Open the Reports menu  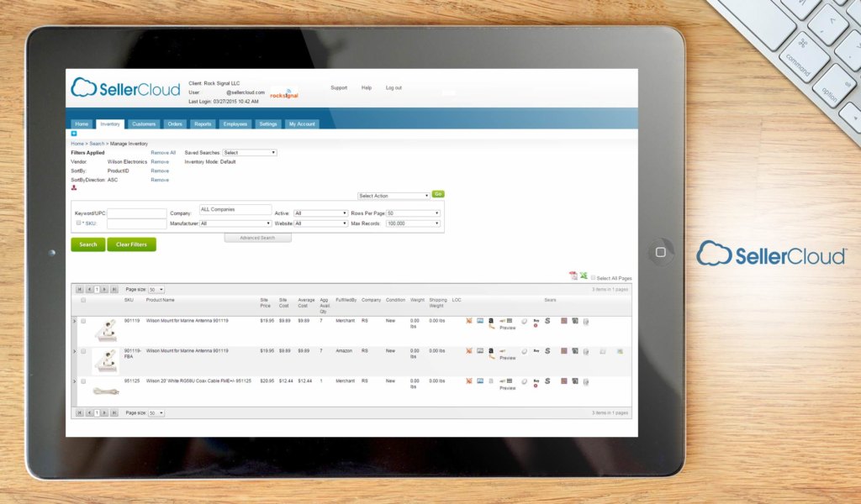(204, 123)
